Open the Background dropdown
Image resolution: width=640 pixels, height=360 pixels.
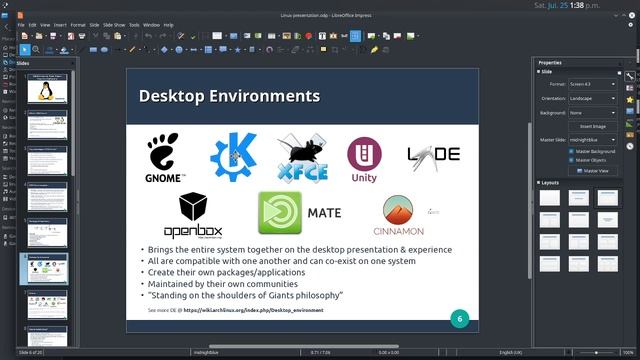click(593, 113)
